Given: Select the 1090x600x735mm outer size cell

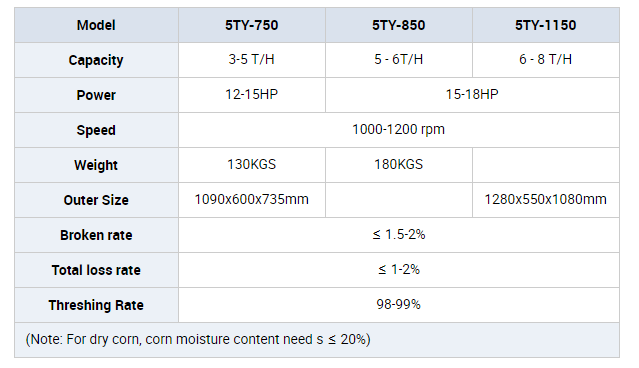Looking at the screenshot, I should [252, 201].
